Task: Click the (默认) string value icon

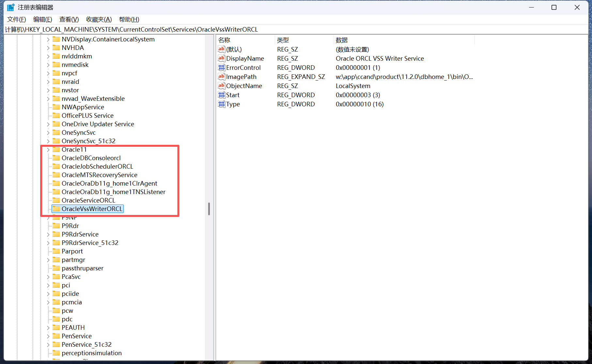Action: (x=222, y=49)
